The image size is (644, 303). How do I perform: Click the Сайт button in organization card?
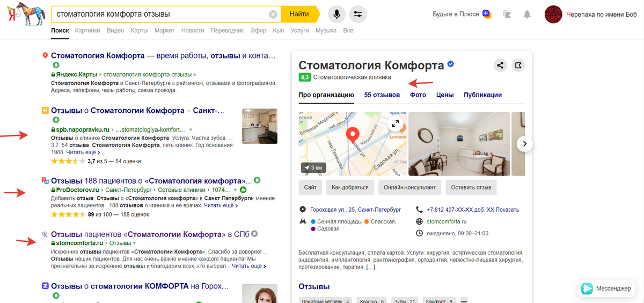[310, 187]
